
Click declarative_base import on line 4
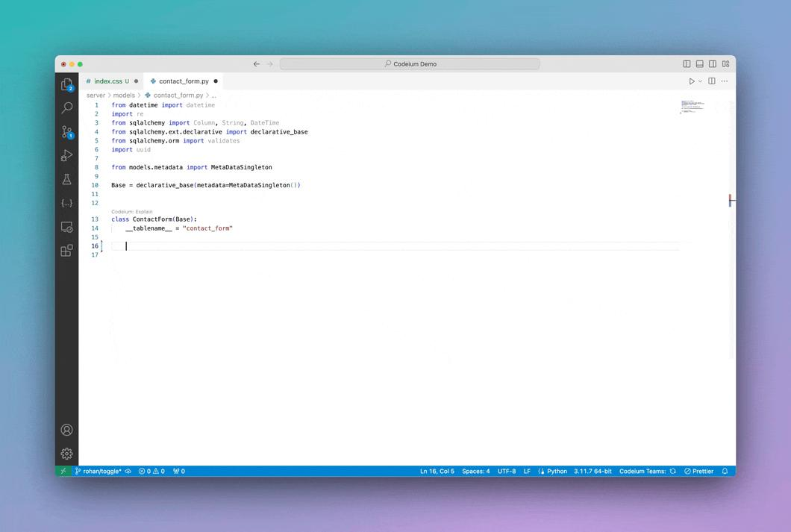pos(279,132)
